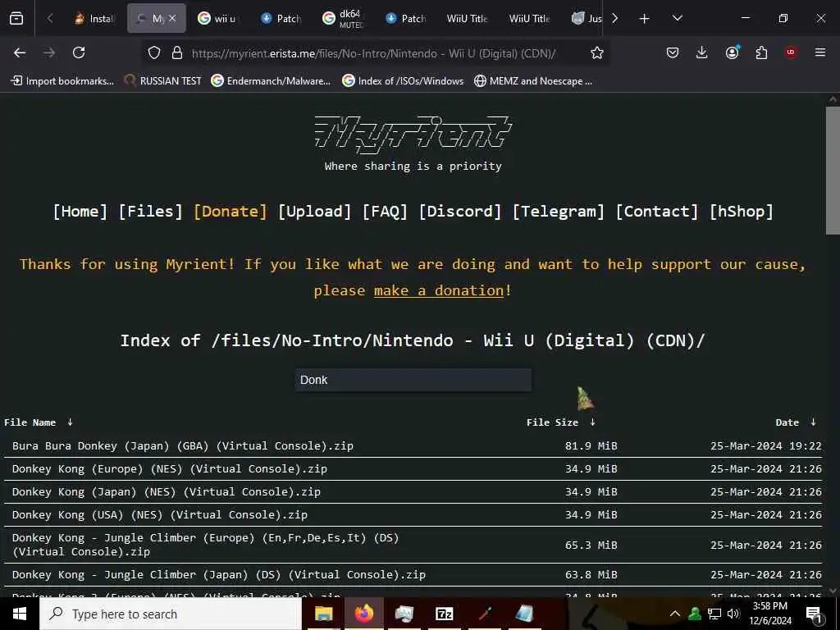Download Donkey Kong (Europe) (NES) zip
Screen dimensions: 840x630
[170, 468]
